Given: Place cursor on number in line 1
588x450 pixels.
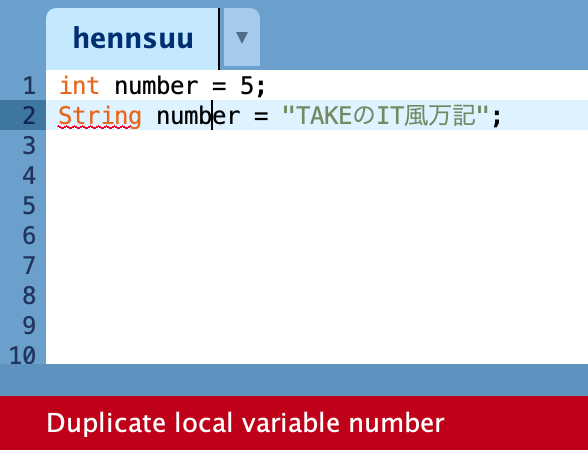Looking at the screenshot, I should (156, 86).
